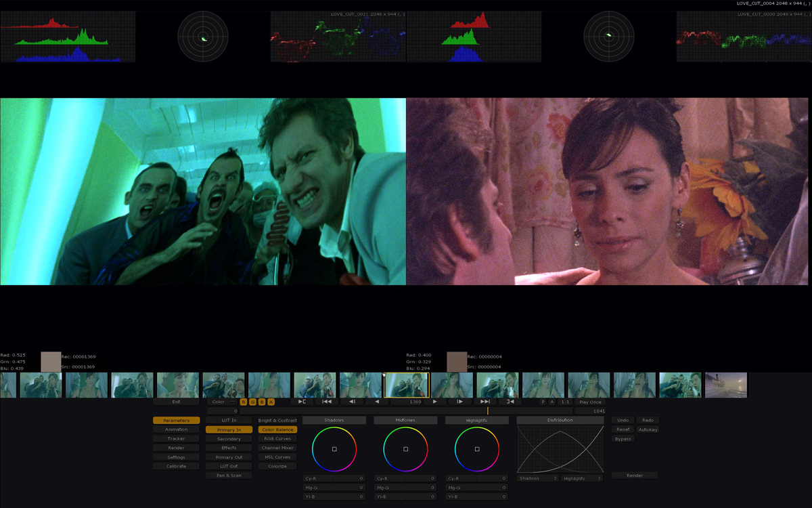This screenshot has width=812, height=508.
Task: Click the right viewer's sampled color swatch
Action: point(457,362)
